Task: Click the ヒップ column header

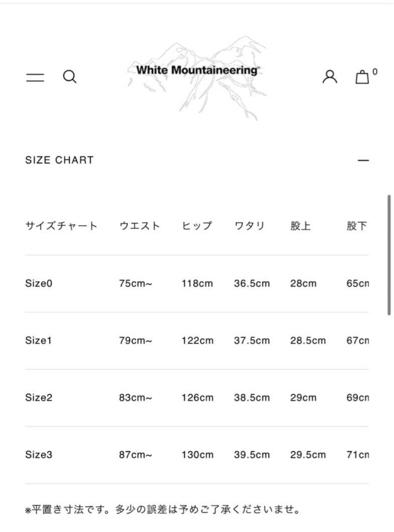Action: (197, 226)
